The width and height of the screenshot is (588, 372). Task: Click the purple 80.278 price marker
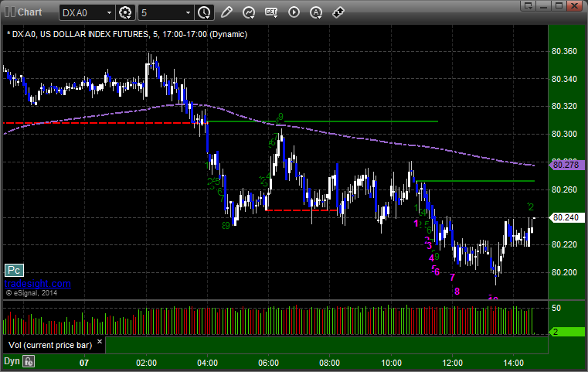566,165
